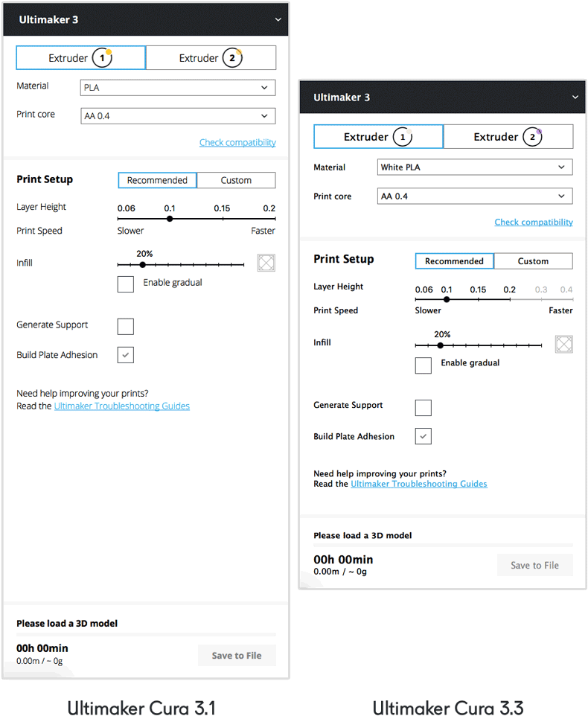
Task: Click Check compatibility link in Cura 3.1
Action: click(237, 142)
